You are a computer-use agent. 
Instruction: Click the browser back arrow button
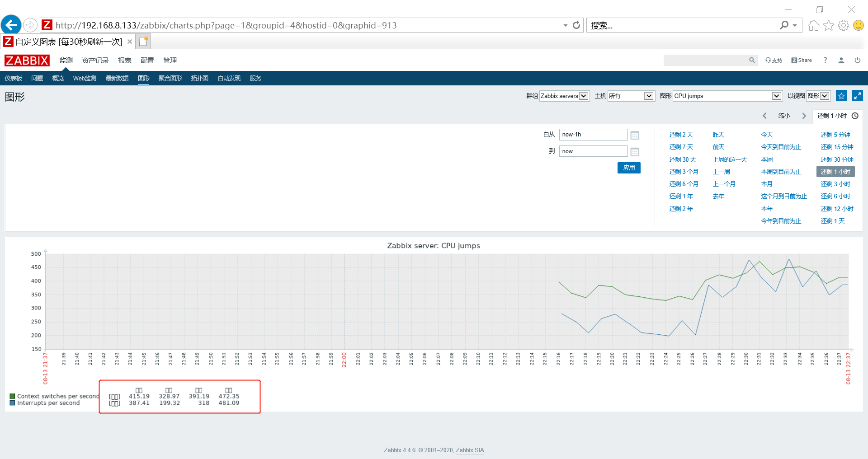tap(11, 25)
